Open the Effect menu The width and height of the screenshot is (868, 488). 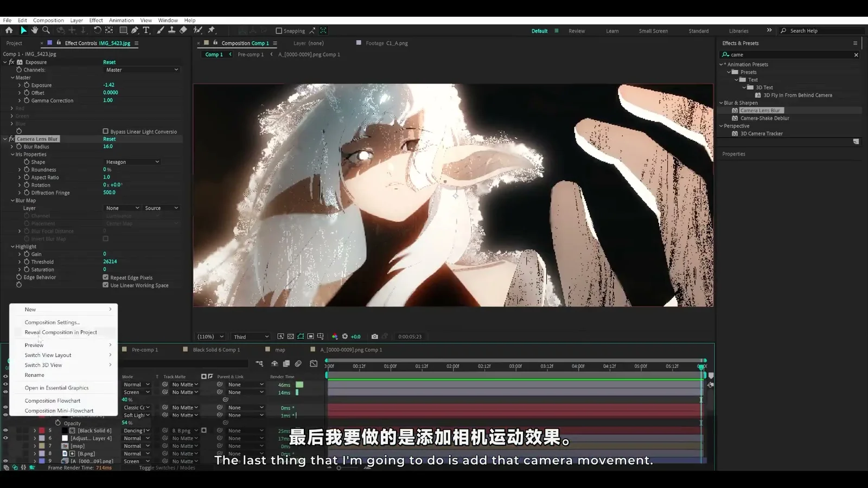96,21
